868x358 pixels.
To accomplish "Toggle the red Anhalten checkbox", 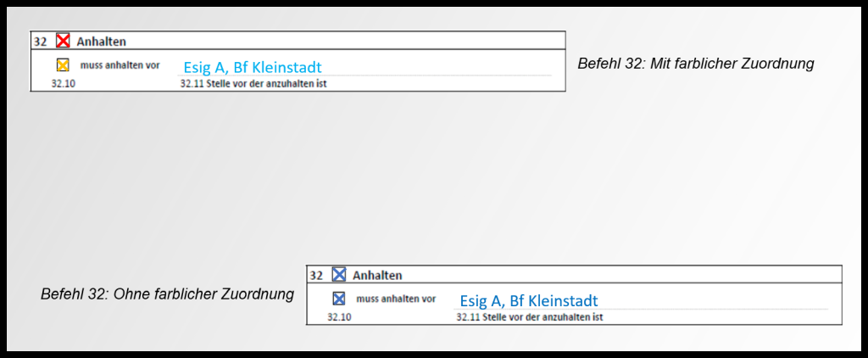I will pos(63,41).
